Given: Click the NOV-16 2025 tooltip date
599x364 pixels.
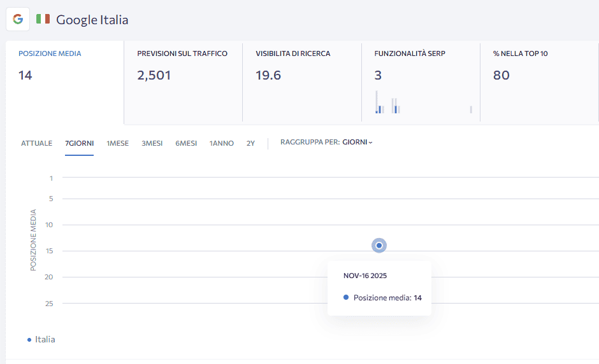Looking at the screenshot, I should point(365,276).
